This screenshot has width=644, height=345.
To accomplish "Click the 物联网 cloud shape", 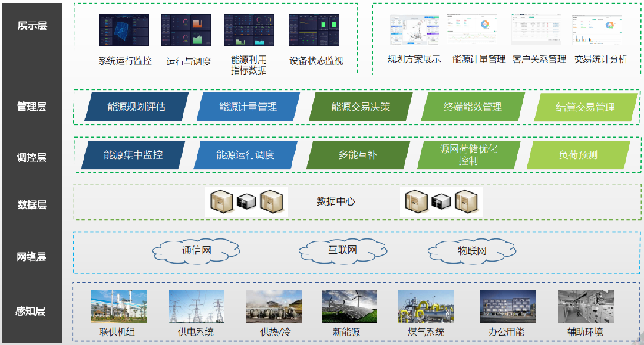I will pyautogui.click(x=471, y=250).
